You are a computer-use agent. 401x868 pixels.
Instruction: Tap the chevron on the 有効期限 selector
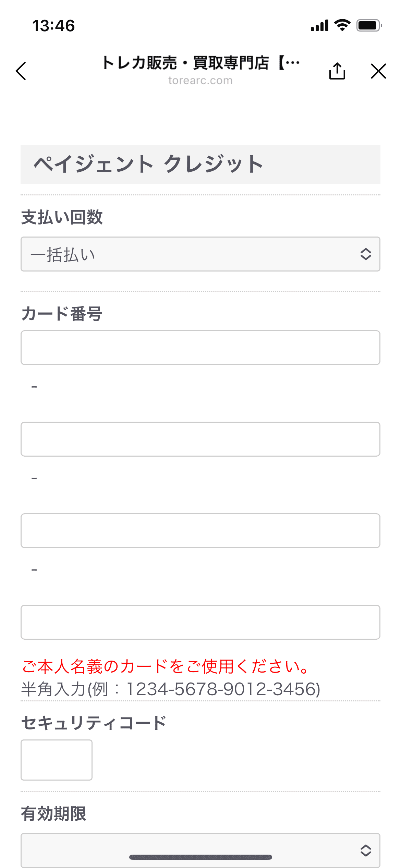tap(366, 850)
